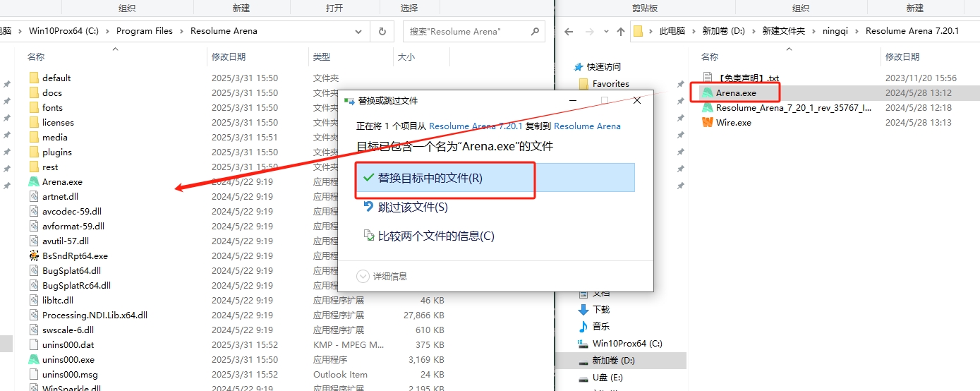980x391 pixels.
Task: Select the 免责声明 .txt file icon
Action: coord(708,78)
